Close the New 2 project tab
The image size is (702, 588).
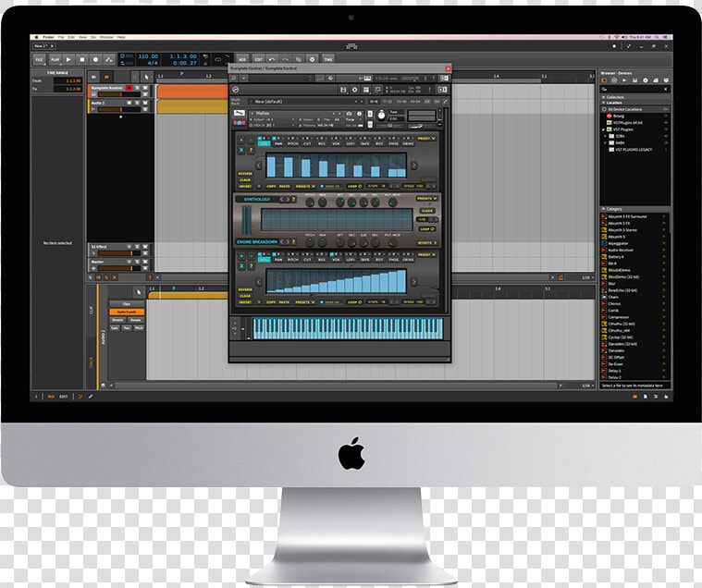coord(52,46)
